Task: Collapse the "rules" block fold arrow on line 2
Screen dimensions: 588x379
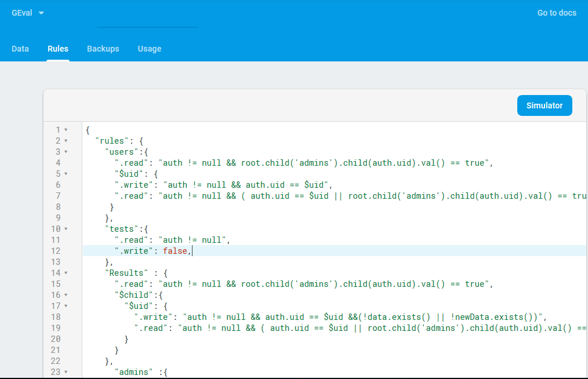Action: 66,141
